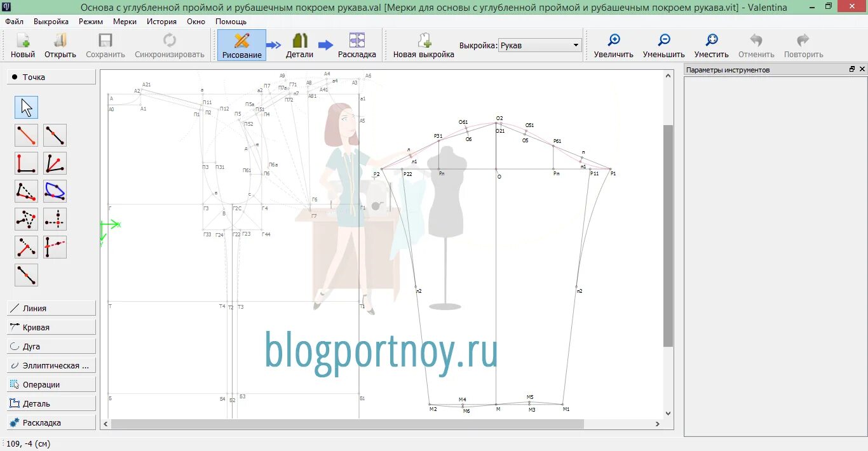The width and height of the screenshot is (868, 451).
Task: Select point at distance along line tool
Action: point(55,135)
